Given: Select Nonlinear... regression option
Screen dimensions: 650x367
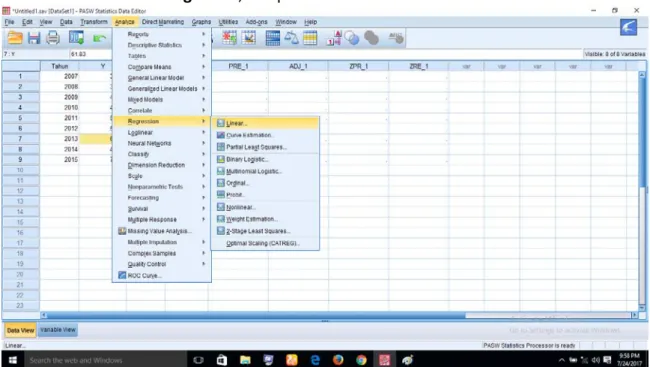Looking at the screenshot, I should click(x=265, y=207).
